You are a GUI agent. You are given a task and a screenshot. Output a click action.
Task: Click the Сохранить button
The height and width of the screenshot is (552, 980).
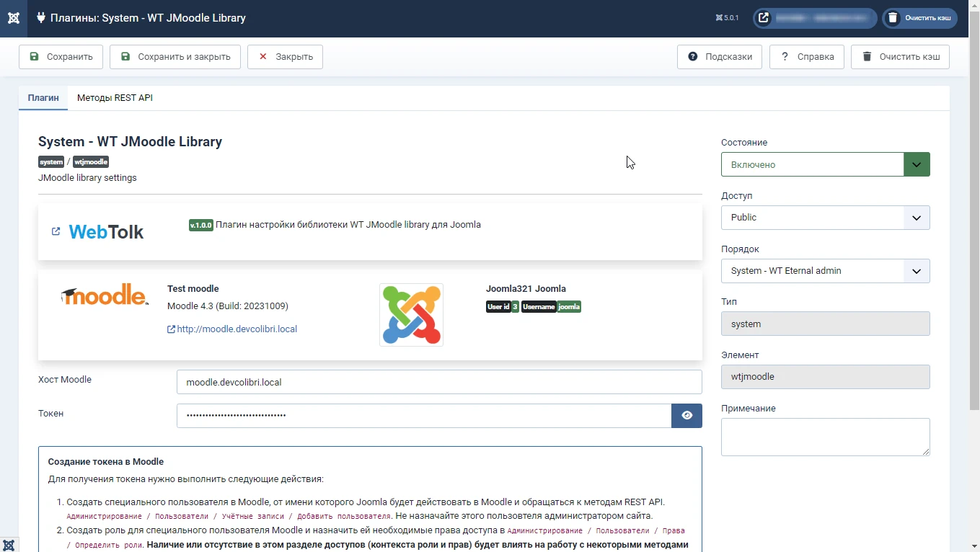pos(61,56)
